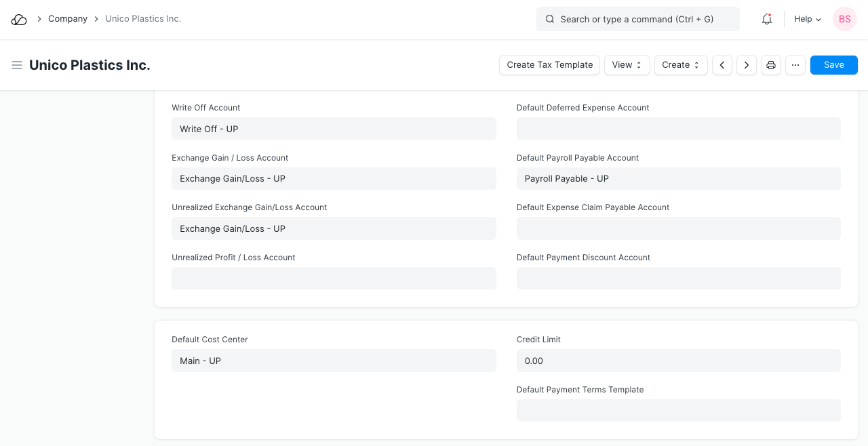Open the Help dropdown menu
The height and width of the screenshot is (446, 868).
808,20
